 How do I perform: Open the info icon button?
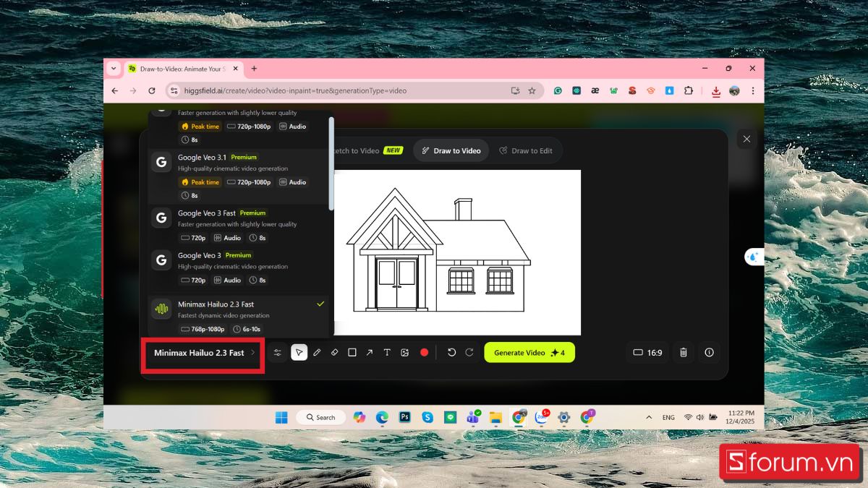tap(709, 353)
